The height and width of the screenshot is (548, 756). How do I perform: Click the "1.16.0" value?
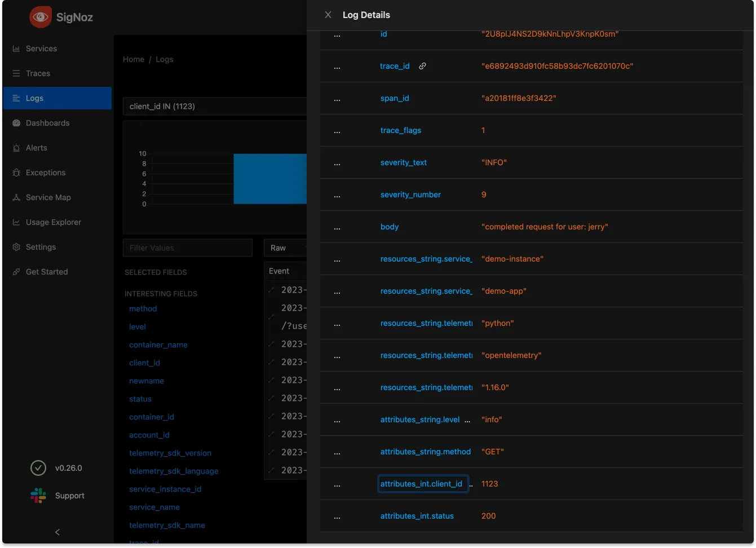[495, 387]
